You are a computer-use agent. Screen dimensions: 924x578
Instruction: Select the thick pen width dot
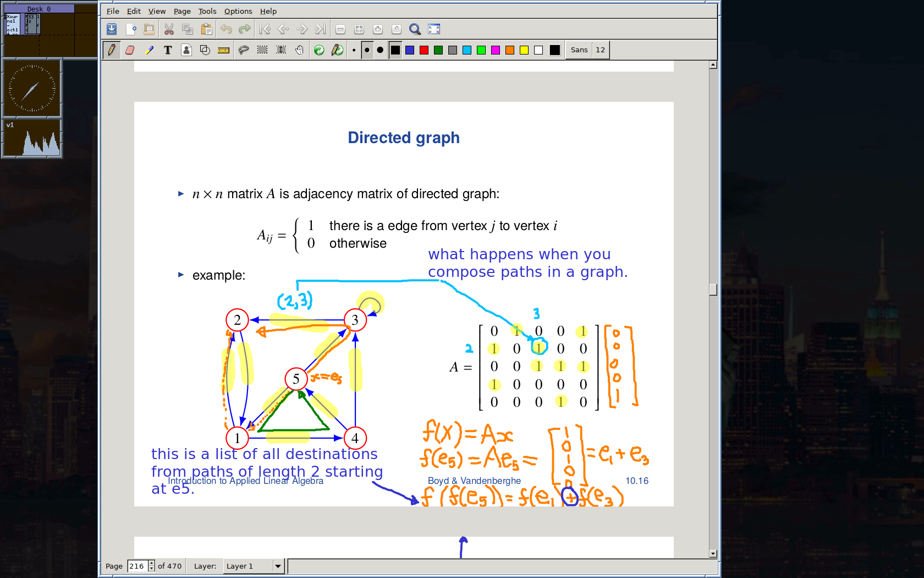pyautogui.click(x=380, y=50)
